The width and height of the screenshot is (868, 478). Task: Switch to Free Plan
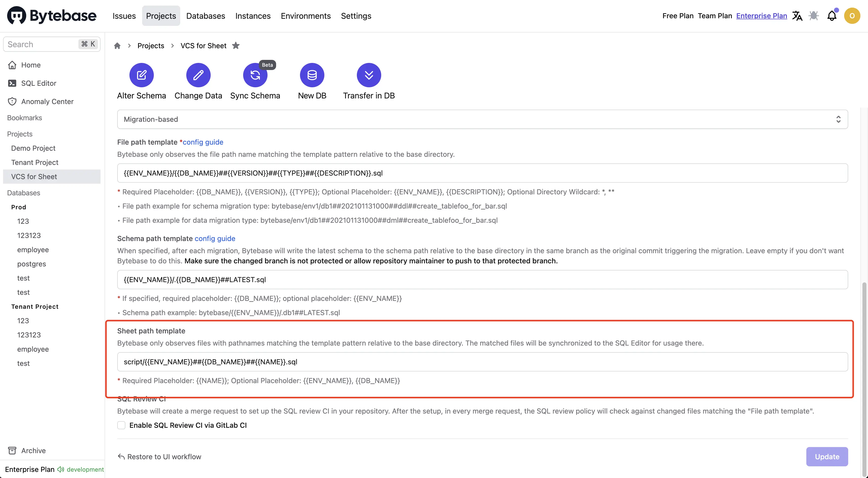(x=678, y=16)
